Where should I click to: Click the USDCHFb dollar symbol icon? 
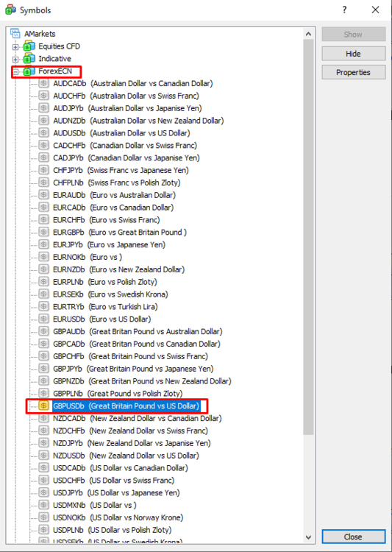[x=43, y=480]
